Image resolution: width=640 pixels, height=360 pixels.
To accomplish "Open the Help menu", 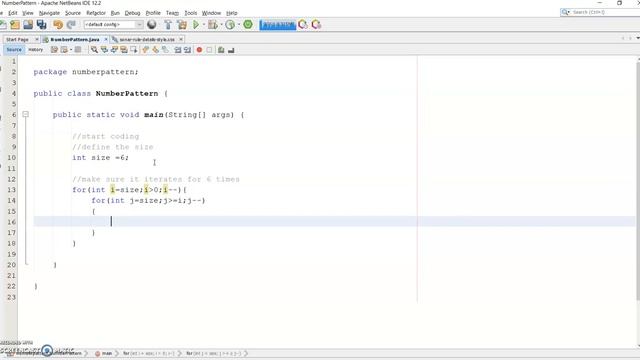I will pyautogui.click(x=232, y=13).
